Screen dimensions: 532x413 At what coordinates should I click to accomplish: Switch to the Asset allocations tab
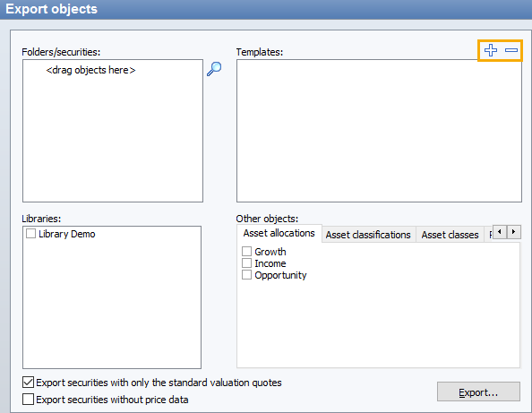coord(279,233)
